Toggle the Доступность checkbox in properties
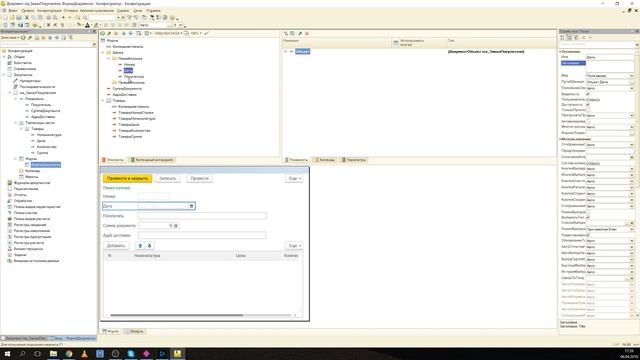This screenshot has width=640, height=360. 588,105
